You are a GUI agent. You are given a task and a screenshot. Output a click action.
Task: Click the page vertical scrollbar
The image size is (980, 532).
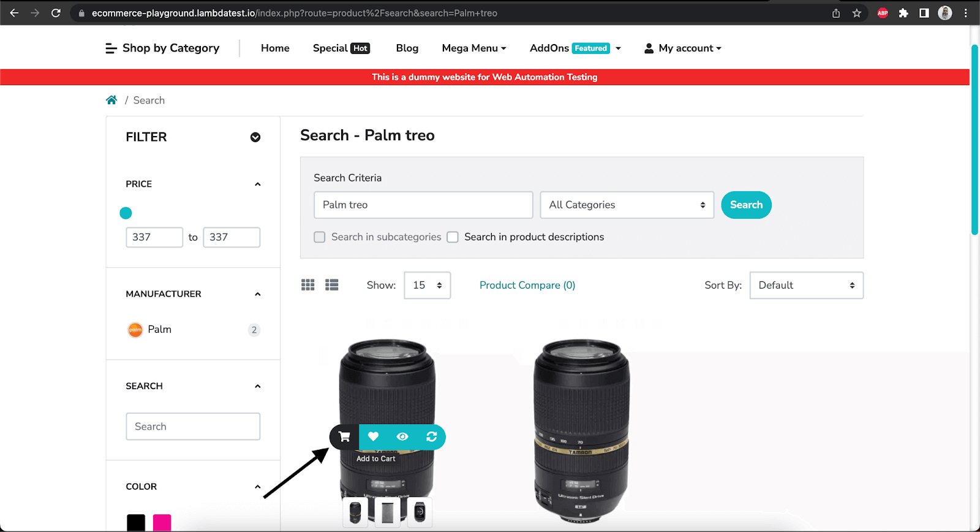tap(974, 140)
